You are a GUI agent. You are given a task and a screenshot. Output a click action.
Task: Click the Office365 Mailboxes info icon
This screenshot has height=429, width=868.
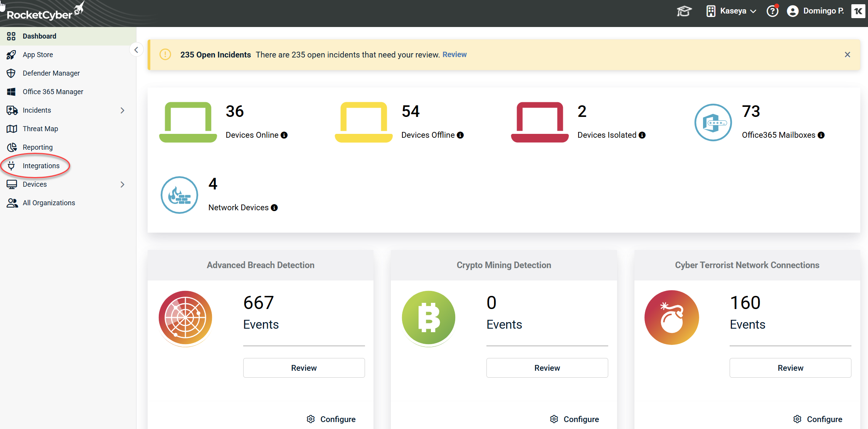(821, 135)
